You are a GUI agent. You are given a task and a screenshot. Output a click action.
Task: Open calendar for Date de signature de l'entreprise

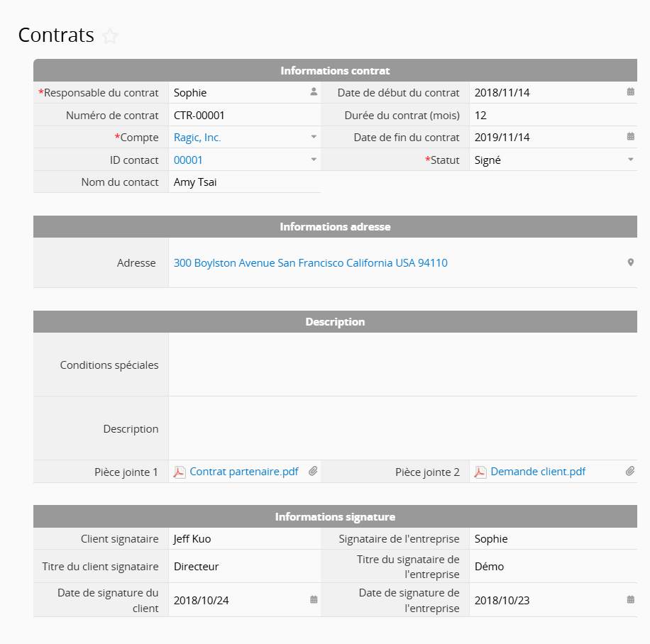(630, 600)
